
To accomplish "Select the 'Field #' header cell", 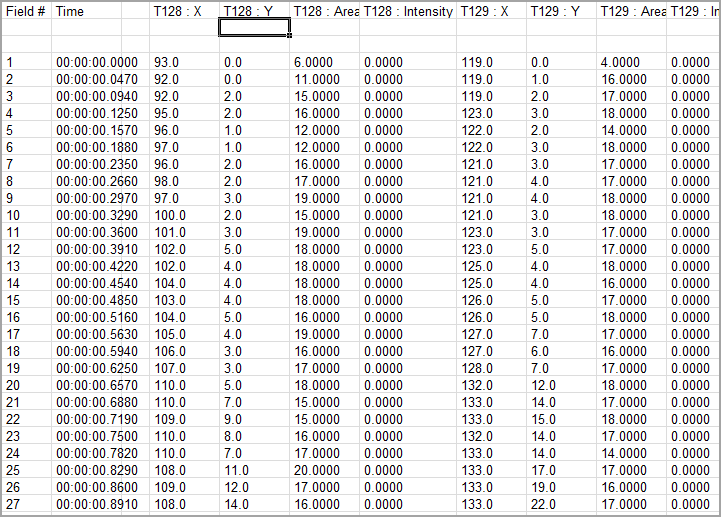I will [26, 11].
